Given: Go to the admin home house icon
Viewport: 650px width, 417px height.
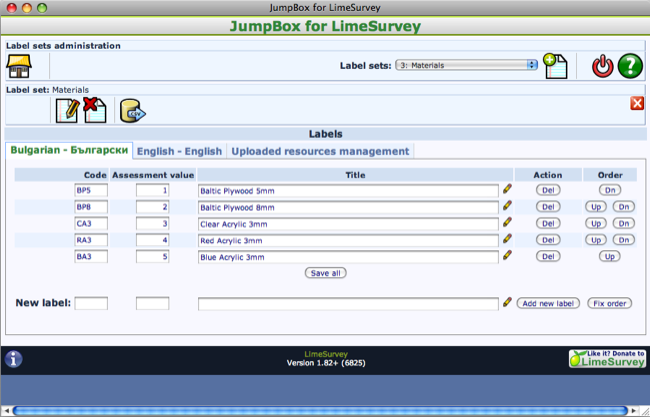Looking at the screenshot, I should 19,66.
